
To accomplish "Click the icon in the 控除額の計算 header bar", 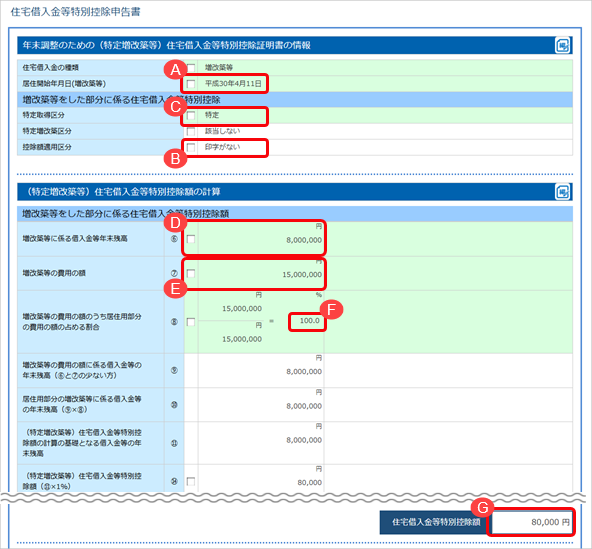I will pyautogui.click(x=563, y=192).
